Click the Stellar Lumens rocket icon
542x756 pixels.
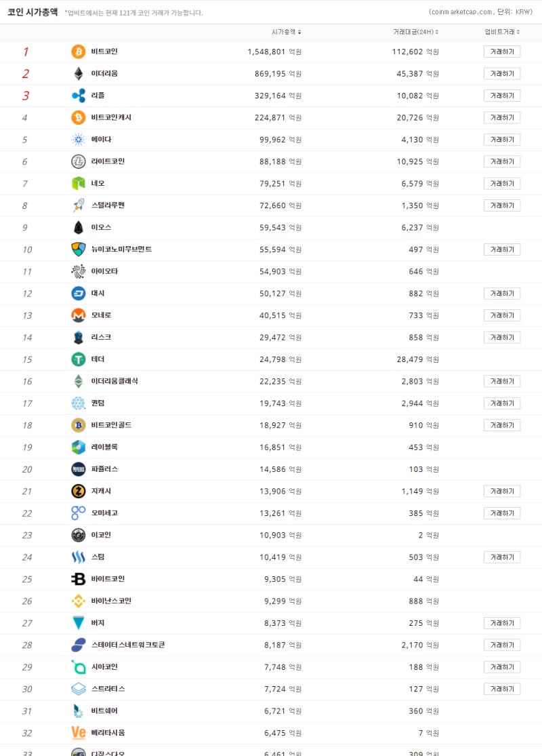pos(79,205)
